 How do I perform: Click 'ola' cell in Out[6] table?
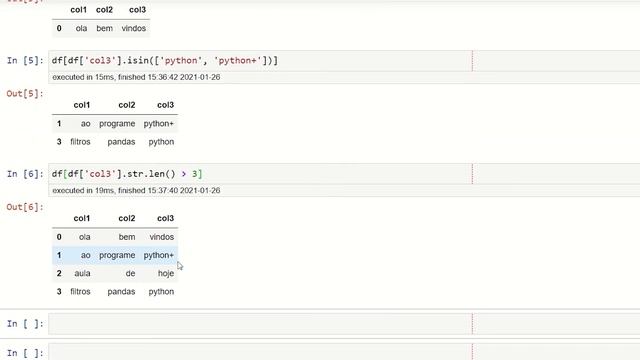pyautogui.click(x=84, y=237)
